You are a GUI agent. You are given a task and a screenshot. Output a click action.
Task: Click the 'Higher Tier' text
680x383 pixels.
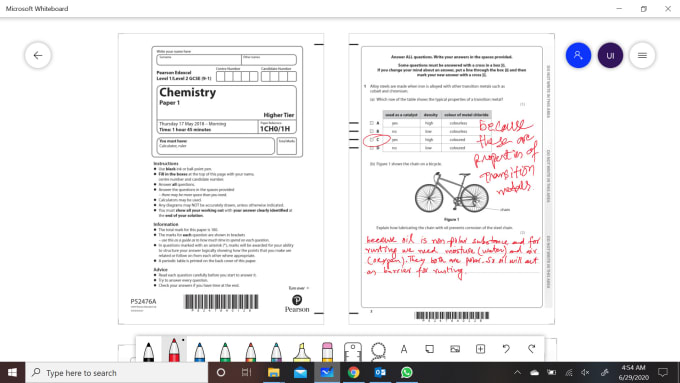click(x=279, y=115)
